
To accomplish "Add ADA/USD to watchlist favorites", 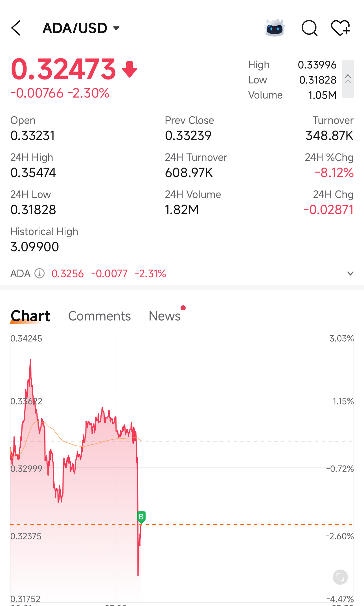I will tap(340, 28).
